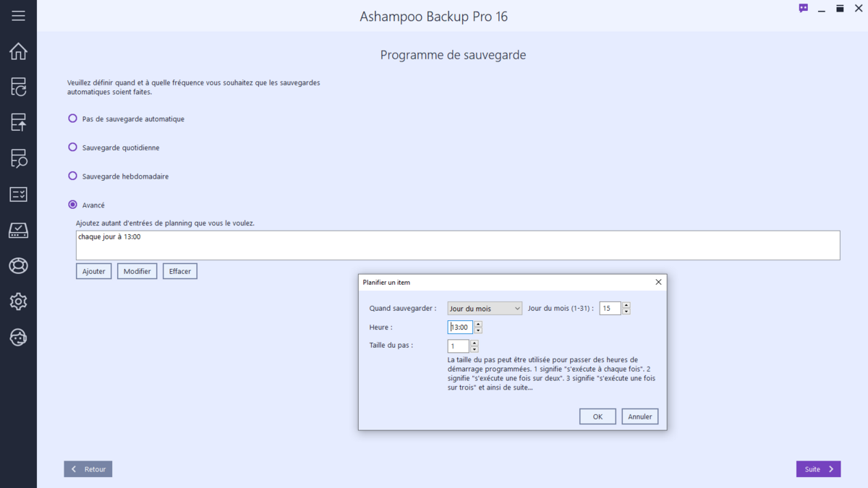Click the Jour du mois value field

click(610, 309)
